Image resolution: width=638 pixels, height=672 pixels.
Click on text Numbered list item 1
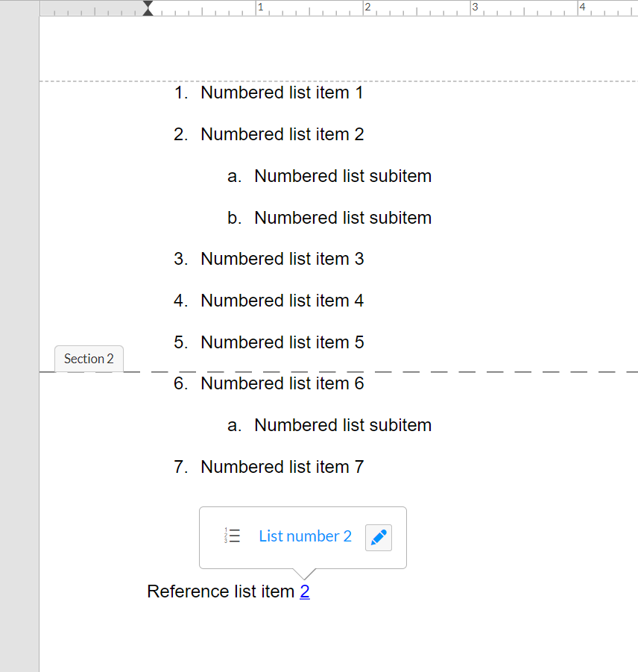pyautogui.click(x=282, y=92)
